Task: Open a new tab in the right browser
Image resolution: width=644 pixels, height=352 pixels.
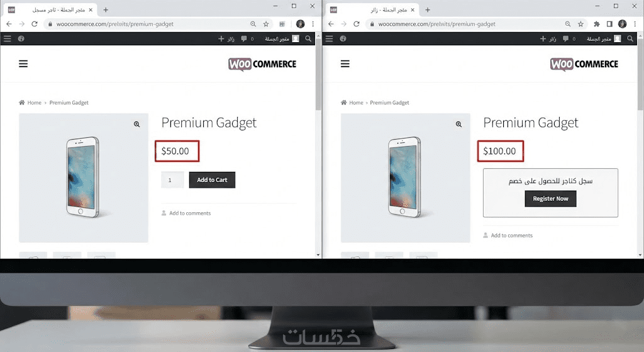Action: (x=428, y=9)
